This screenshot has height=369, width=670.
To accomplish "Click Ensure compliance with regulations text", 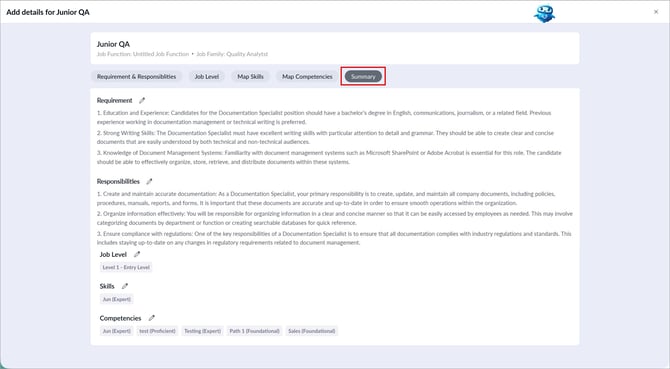I will (334, 238).
